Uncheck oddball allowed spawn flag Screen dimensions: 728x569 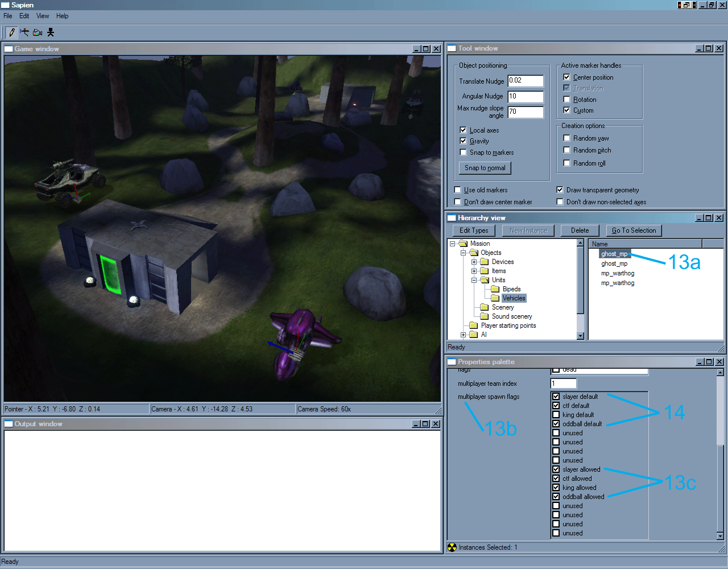[556, 497]
